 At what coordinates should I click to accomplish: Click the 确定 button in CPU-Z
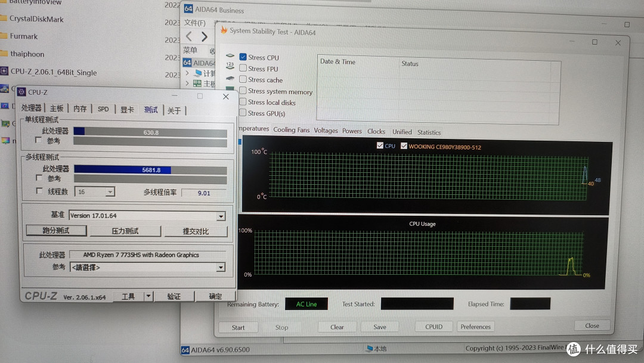(215, 296)
